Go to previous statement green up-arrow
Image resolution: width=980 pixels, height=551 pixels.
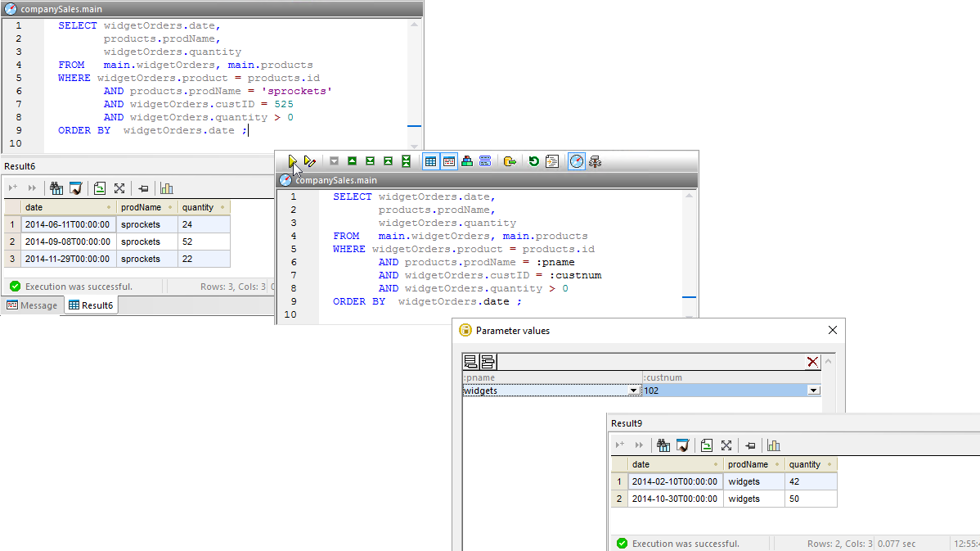coord(353,161)
